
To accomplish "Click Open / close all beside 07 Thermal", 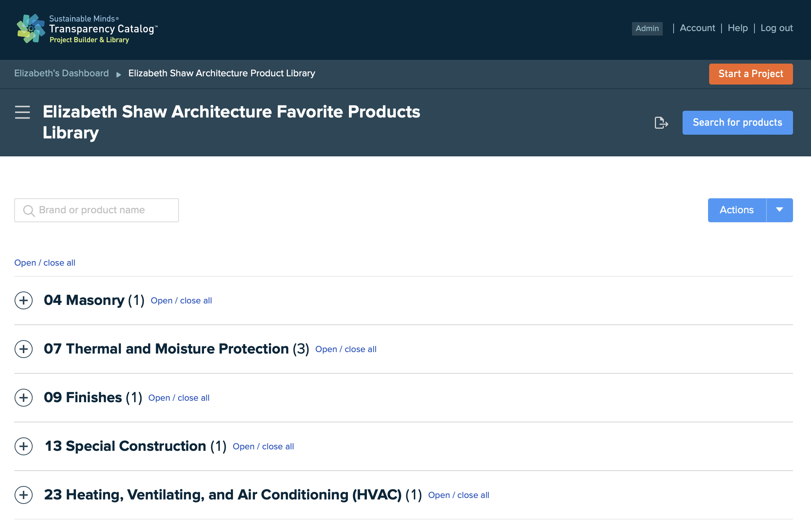I will 346,349.
